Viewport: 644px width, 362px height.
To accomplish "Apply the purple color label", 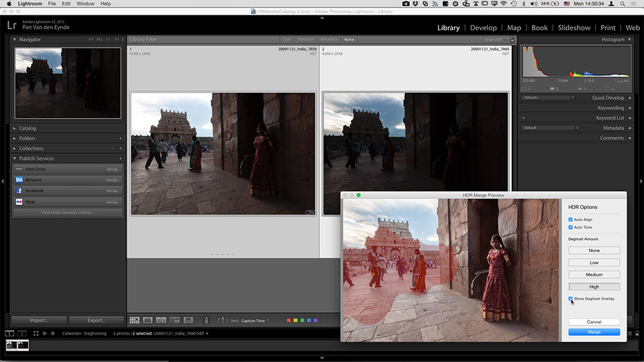I will coord(316,320).
